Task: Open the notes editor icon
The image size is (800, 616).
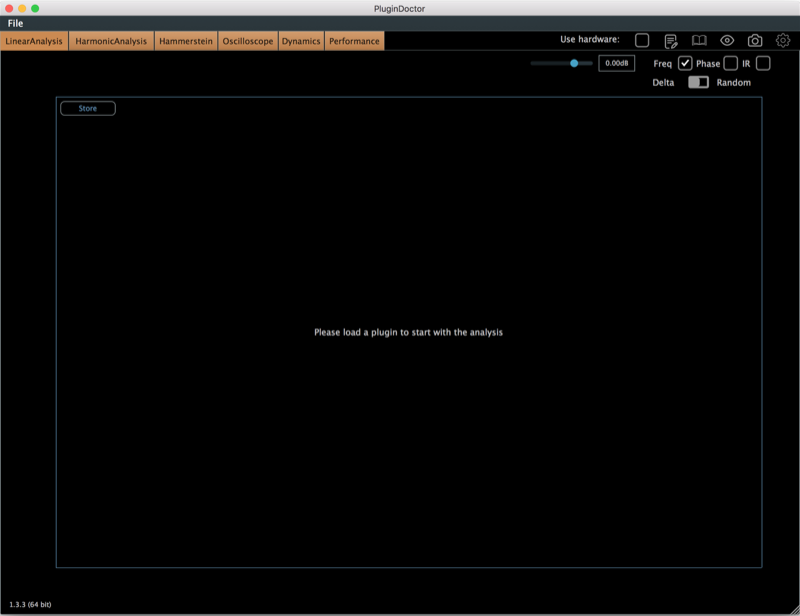Action: click(x=671, y=41)
